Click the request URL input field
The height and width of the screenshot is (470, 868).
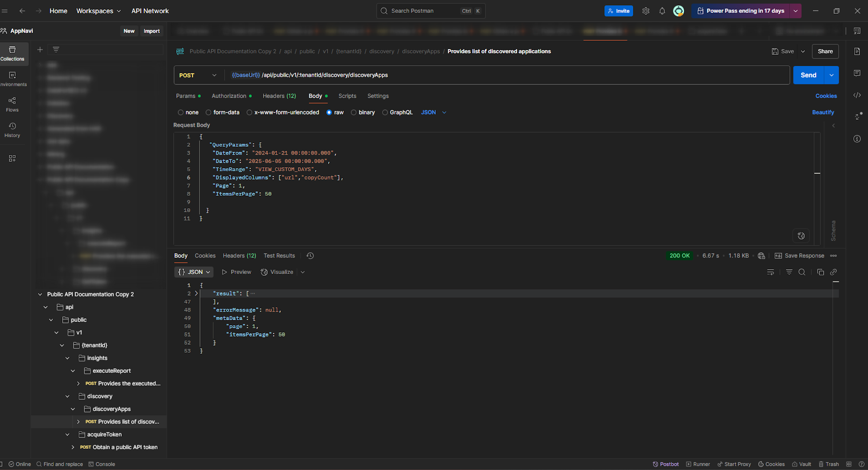pos(507,75)
